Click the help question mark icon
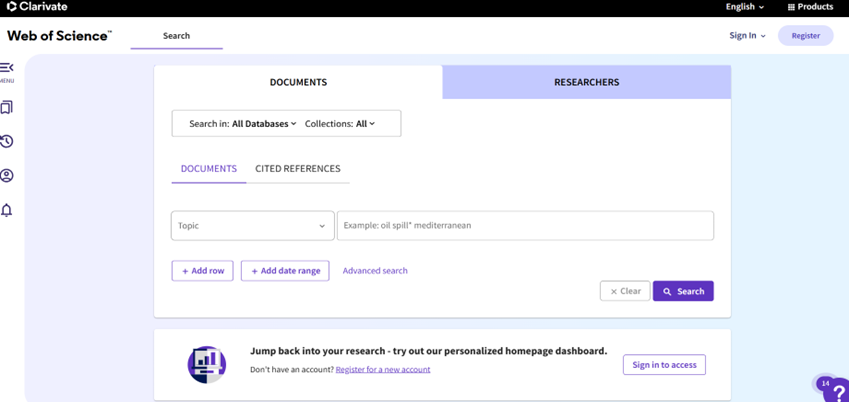The width and height of the screenshot is (849, 402). (x=838, y=391)
